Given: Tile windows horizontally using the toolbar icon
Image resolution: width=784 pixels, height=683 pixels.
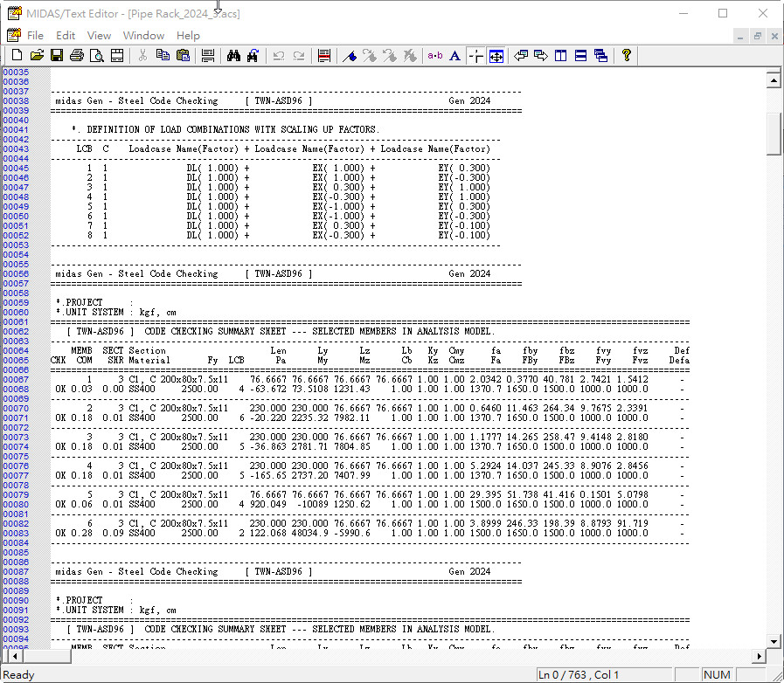Looking at the screenshot, I should pos(580,55).
